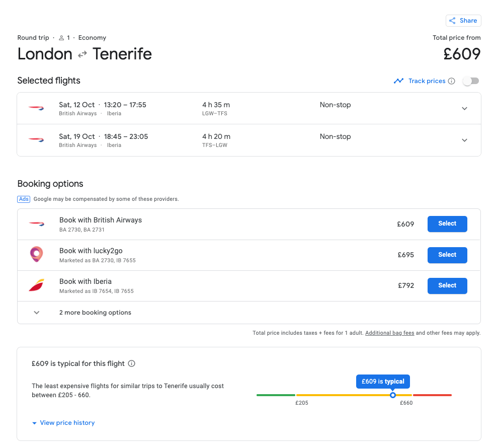Select Iberia booking for £792
Image resolution: width=496 pixels, height=448 pixels.
[447, 285]
